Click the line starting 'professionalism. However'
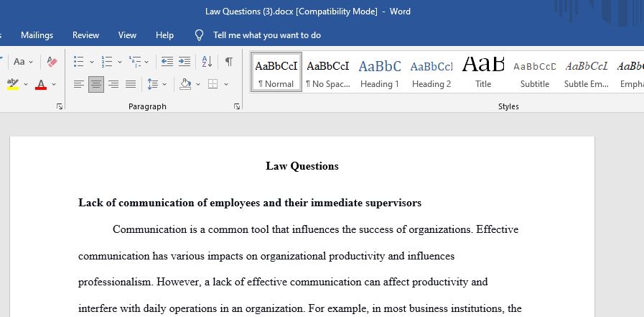This screenshot has height=317, width=644. pos(283,282)
